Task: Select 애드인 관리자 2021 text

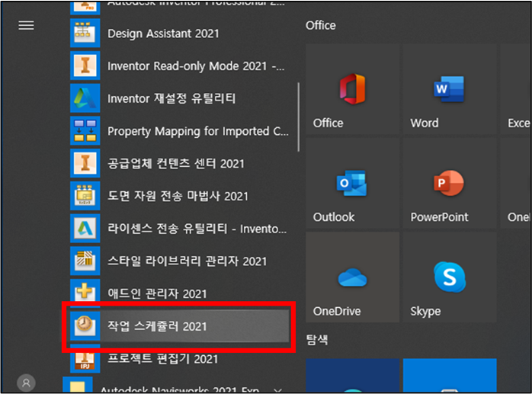Action: click(157, 293)
